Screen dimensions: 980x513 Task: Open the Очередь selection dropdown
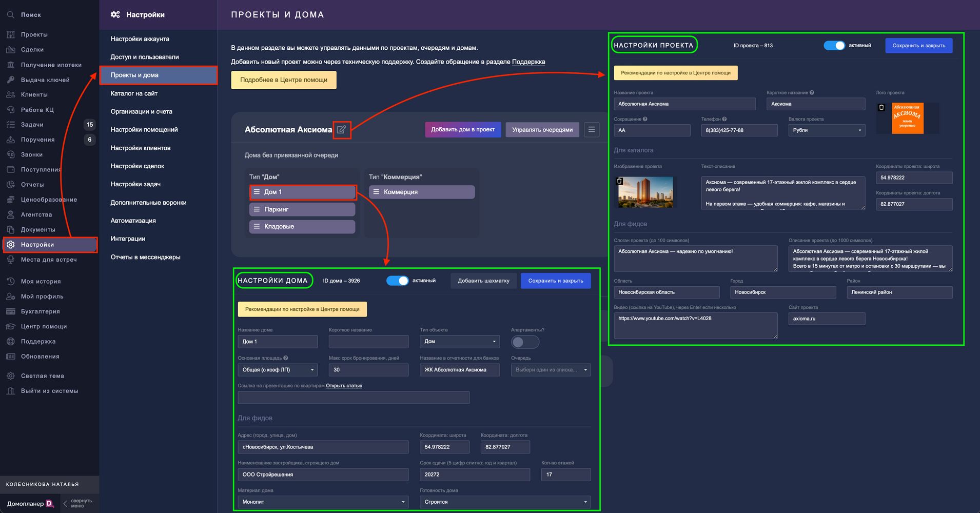click(x=551, y=370)
